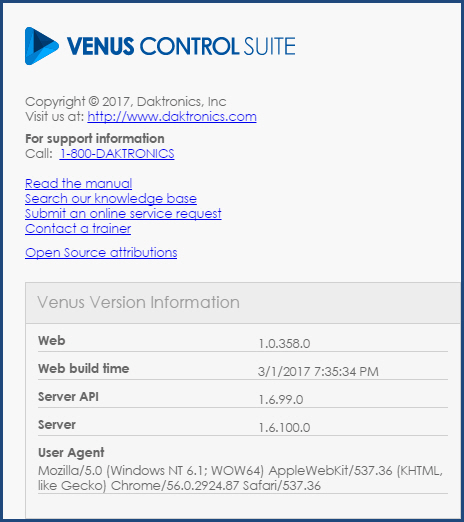Viewport: 464px width, 522px height.
Task: Click the Venus Control Suite play-arrow logo
Action: pyautogui.click(x=42, y=46)
